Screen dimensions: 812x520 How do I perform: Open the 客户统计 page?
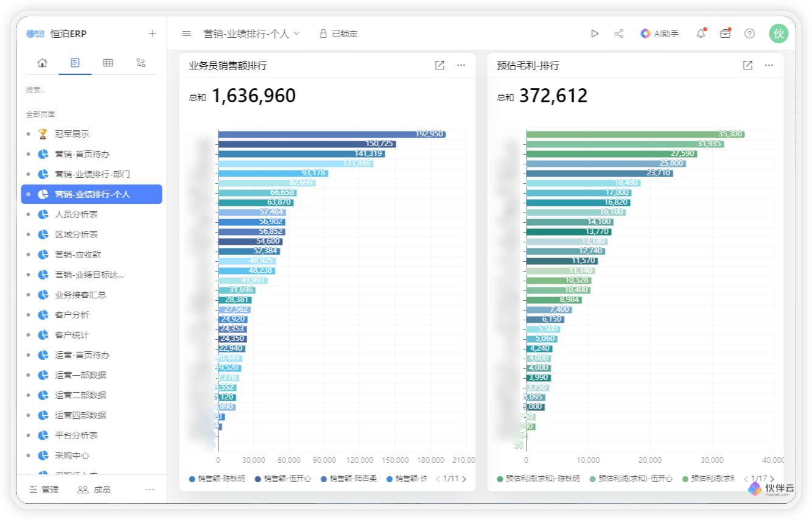click(x=91, y=335)
